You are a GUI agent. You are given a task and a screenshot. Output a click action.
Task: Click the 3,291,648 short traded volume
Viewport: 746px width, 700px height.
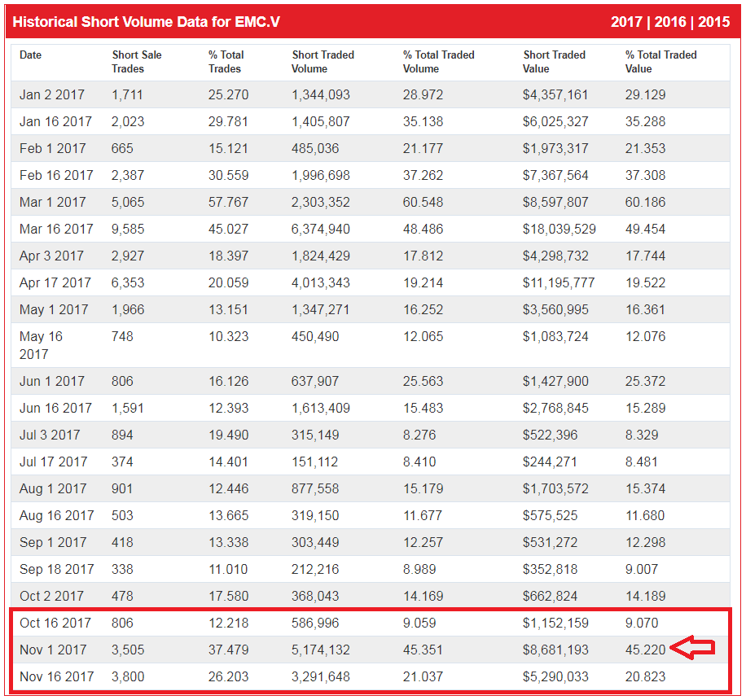[x=321, y=676]
